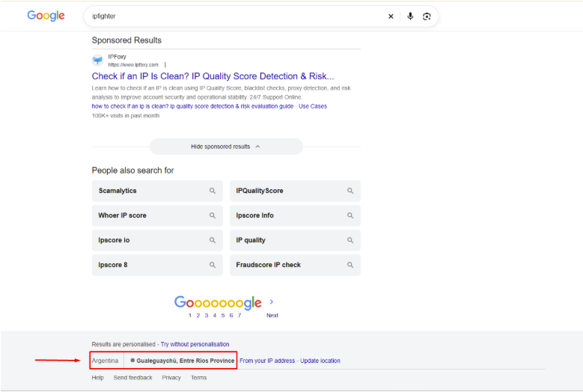Search for Fraudscore IP check suggestion
The width and height of the screenshot is (583, 392).
[x=295, y=265]
